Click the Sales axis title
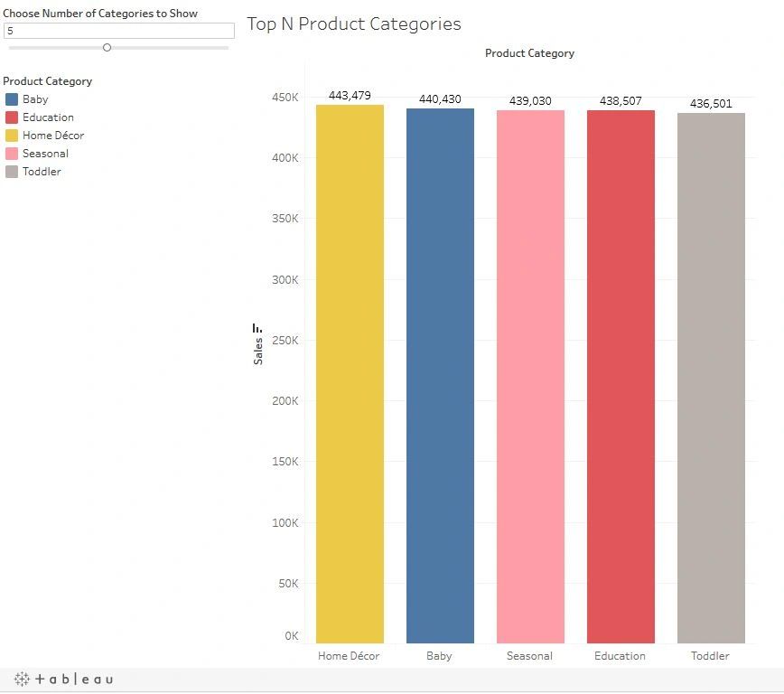The height and width of the screenshot is (694, 784). [258, 352]
